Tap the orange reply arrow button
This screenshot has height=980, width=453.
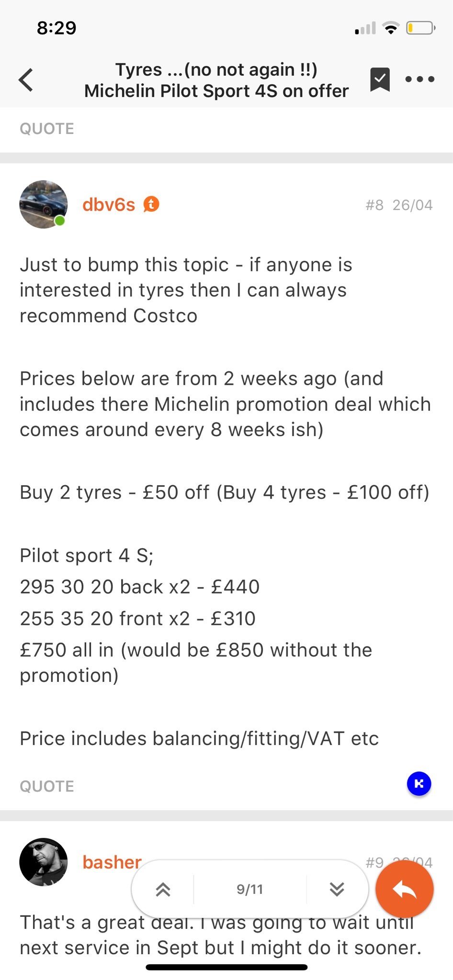[405, 889]
